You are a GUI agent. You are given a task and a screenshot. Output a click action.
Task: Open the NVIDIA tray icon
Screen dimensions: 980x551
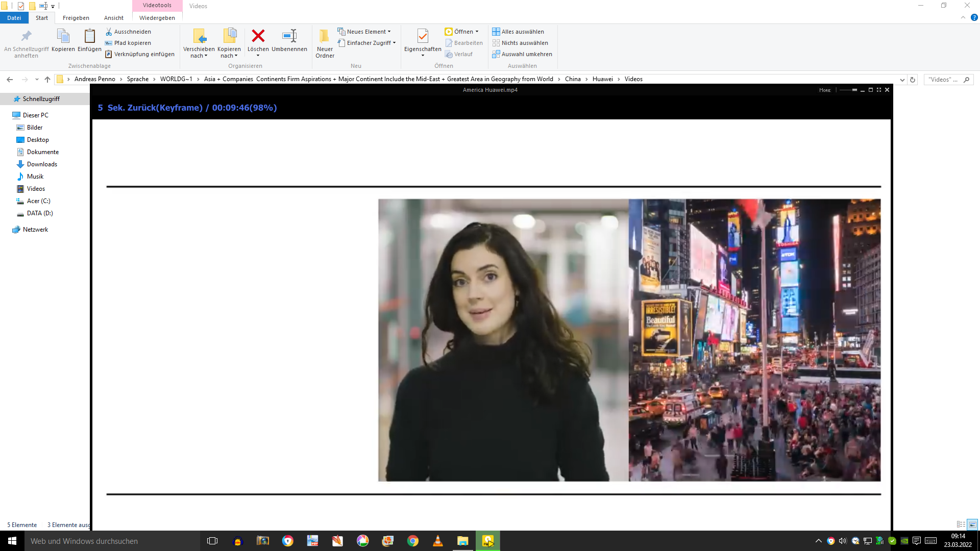click(904, 541)
